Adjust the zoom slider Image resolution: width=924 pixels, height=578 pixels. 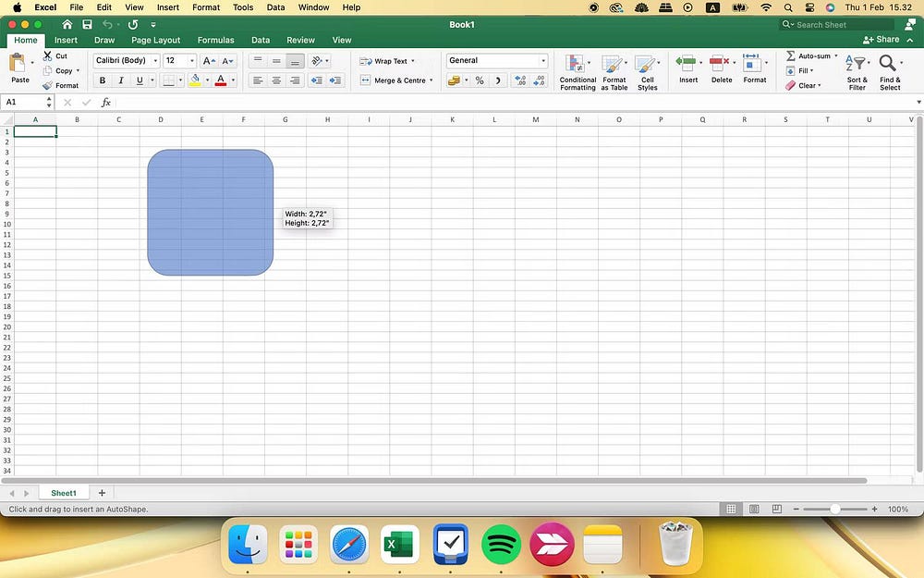(834, 508)
